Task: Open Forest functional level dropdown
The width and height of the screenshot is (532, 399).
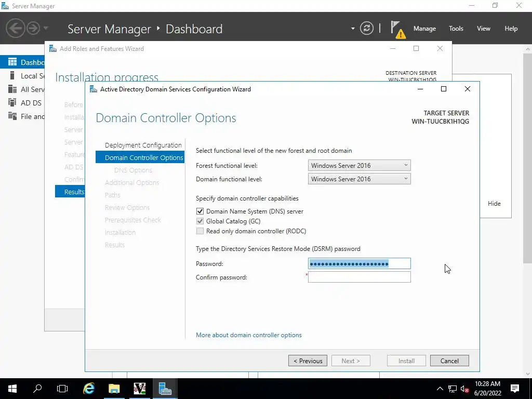Action: 360,165
